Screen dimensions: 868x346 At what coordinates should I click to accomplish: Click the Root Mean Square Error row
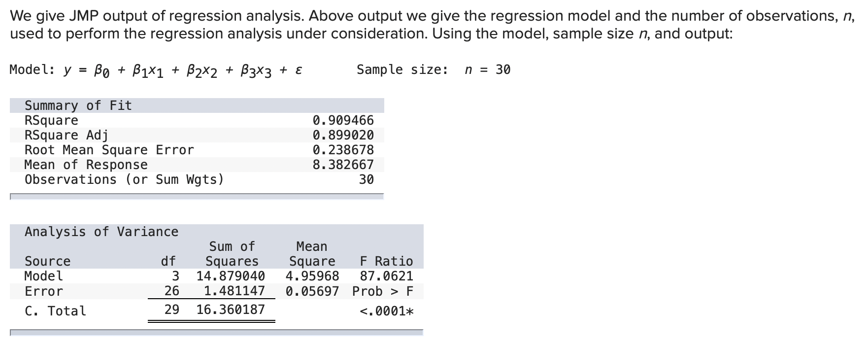tap(197, 150)
